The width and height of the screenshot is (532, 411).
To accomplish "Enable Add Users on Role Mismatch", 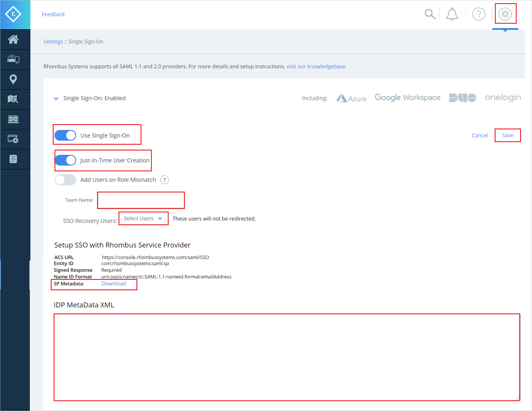I will (x=65, y=180).
